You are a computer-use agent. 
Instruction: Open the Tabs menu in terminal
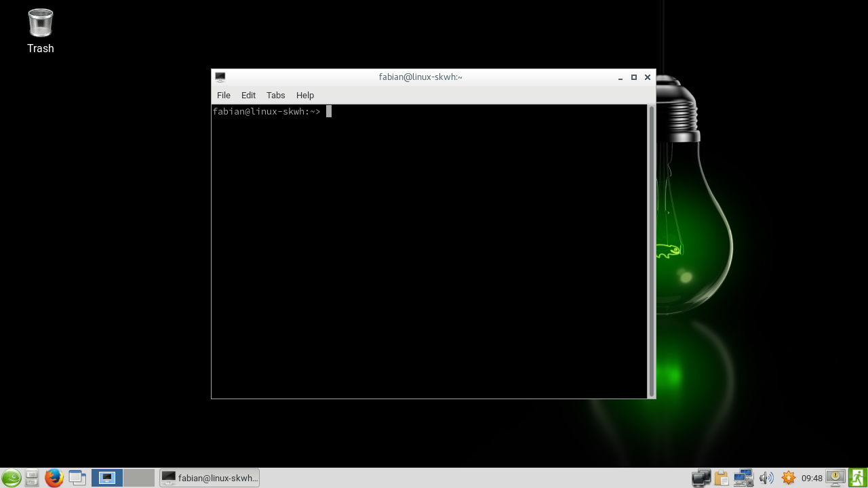click(x=275, y=96)
